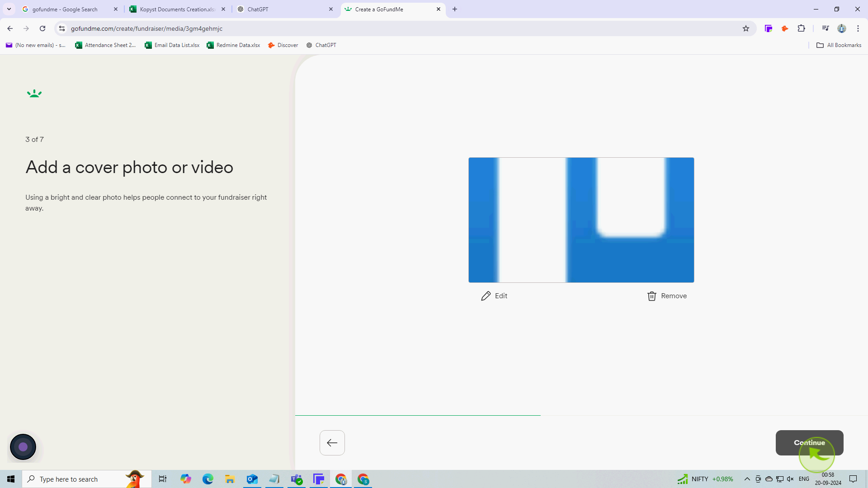Open the Chrome three-dot menu
Screen dimensions: 868x488
point(858,28)
